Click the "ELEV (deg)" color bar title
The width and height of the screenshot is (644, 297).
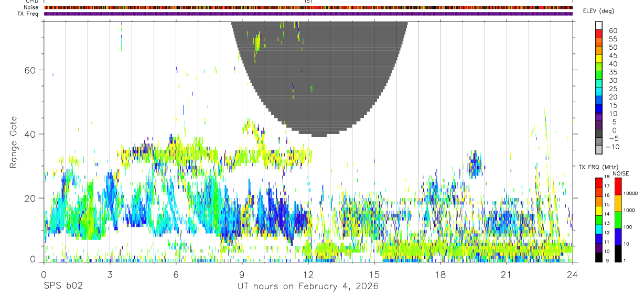point(599,11)
